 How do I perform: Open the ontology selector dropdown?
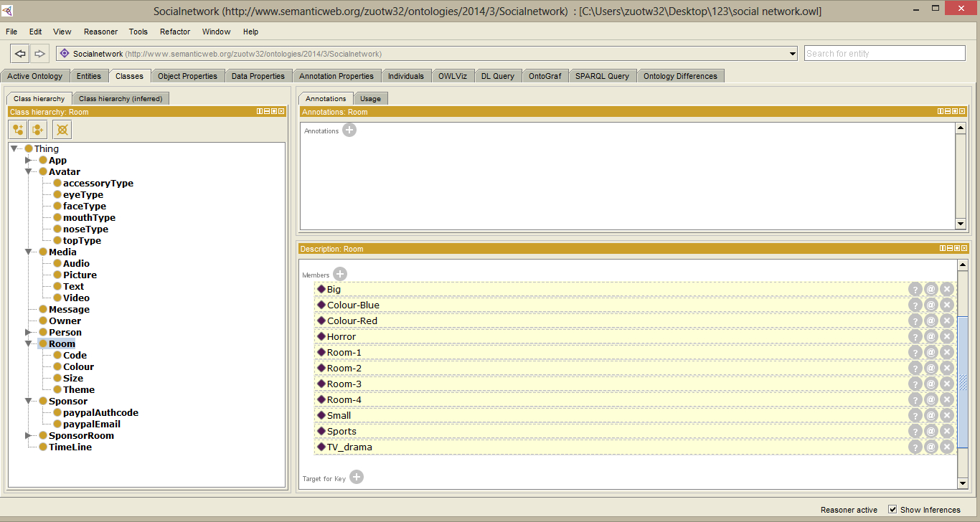point(792,54)
